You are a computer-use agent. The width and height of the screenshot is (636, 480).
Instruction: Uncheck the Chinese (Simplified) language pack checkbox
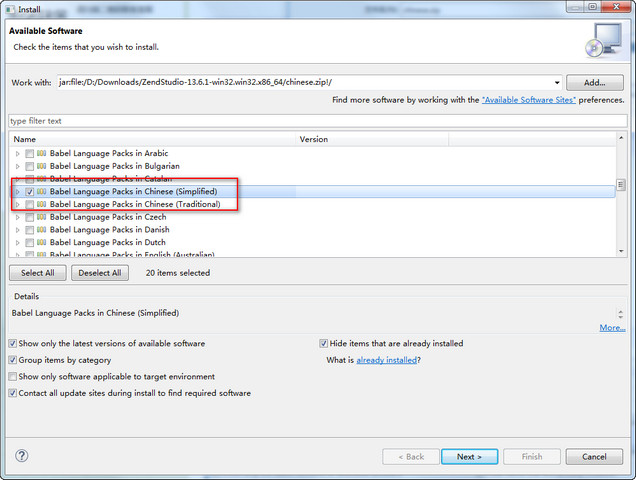point(29,191)
